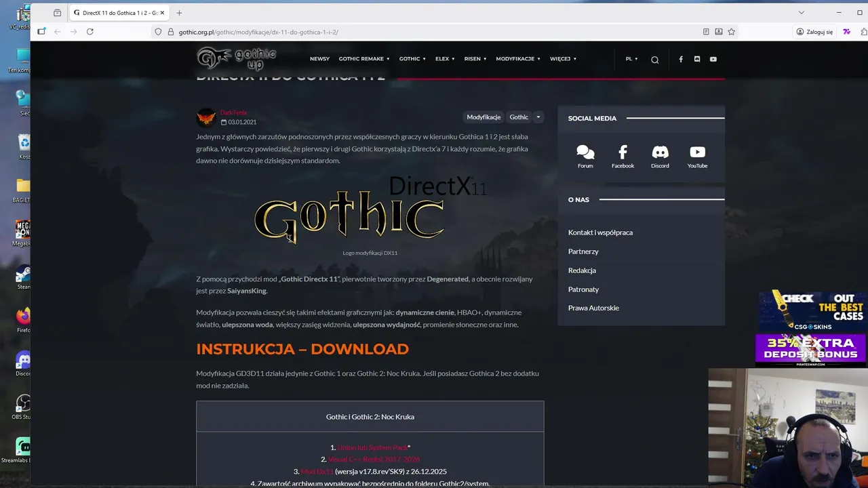868x488 pixels.
Task: Bookmark this page with the star icon
Action: (731, 32)
